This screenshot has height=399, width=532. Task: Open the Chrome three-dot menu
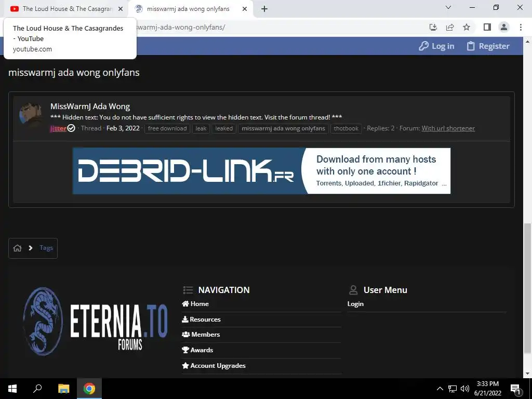coord(521,27)
